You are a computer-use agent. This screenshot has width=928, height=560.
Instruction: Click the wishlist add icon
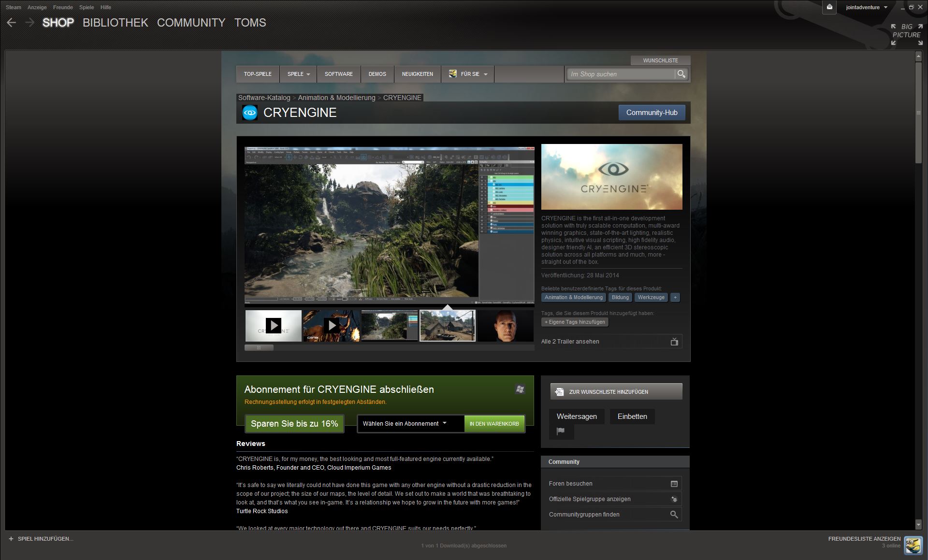559,392
